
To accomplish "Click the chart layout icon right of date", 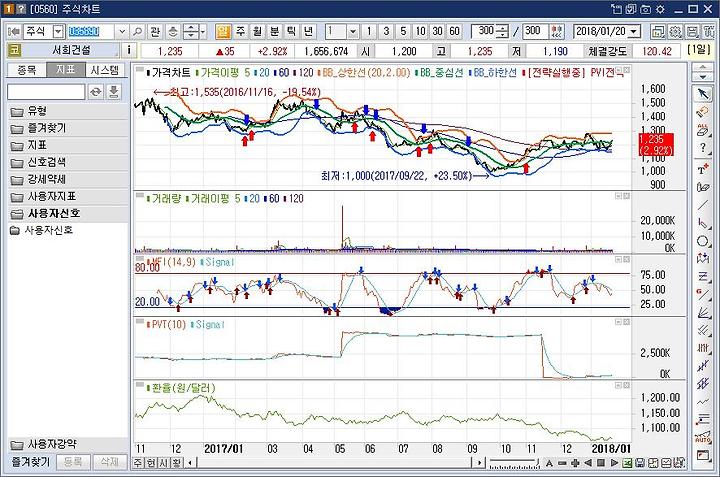I will click(x=658, y=32).
